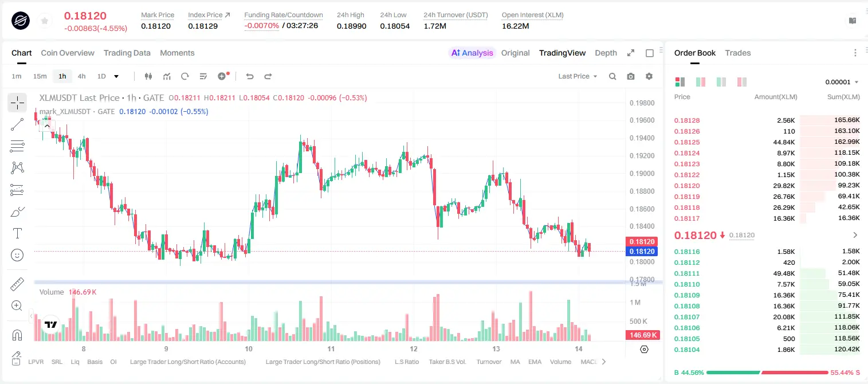Select the text annotation tool

coord(17,233)
